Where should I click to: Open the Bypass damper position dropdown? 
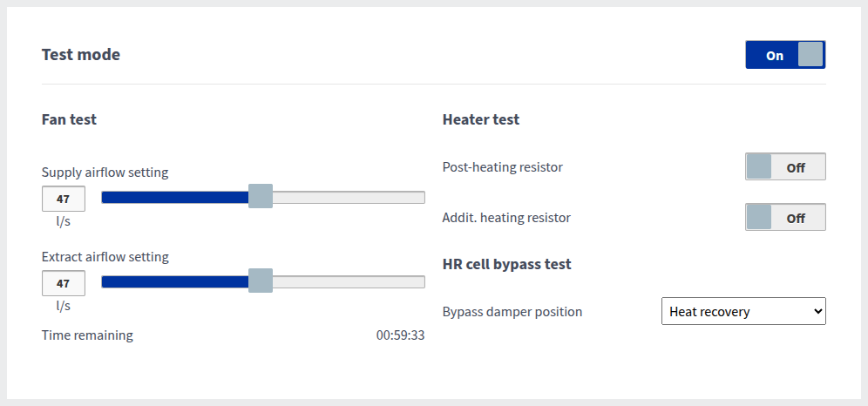point(743,312)
